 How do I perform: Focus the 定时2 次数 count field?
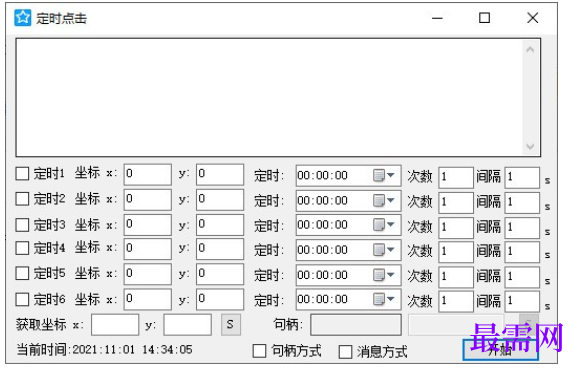tap(456, 203)
